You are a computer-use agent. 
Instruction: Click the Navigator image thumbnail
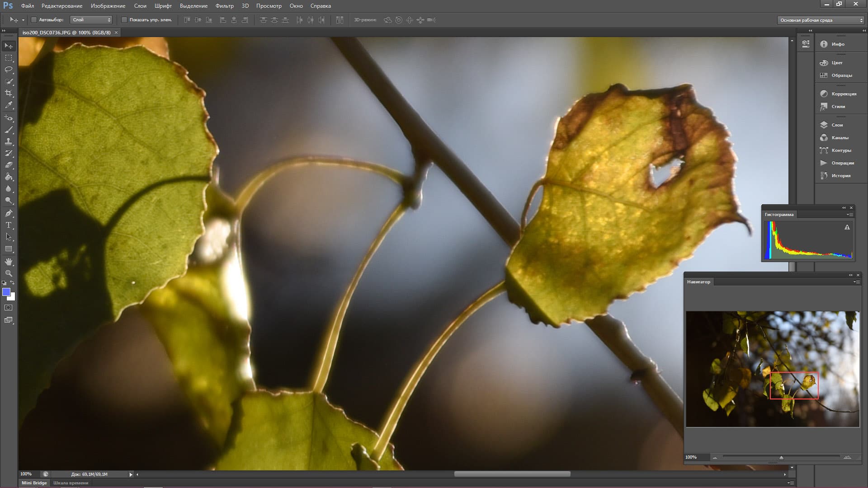[772, 369]
